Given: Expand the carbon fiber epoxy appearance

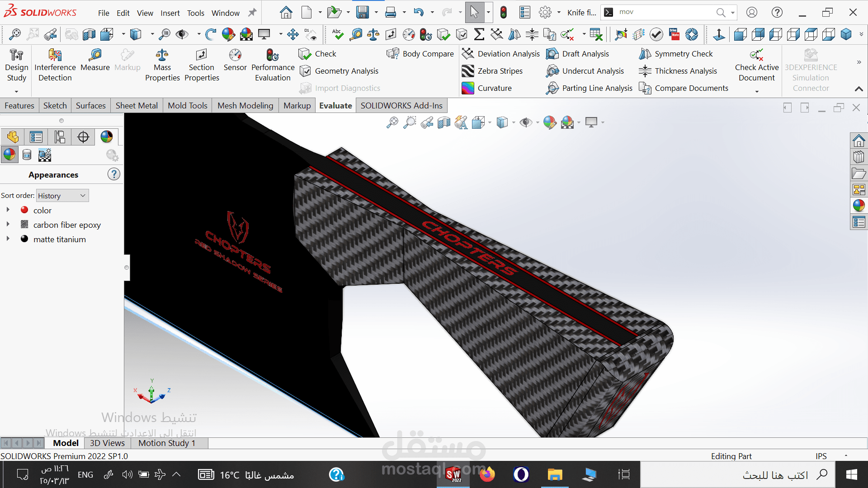Looking at the screenshot, I should point(8,225).
